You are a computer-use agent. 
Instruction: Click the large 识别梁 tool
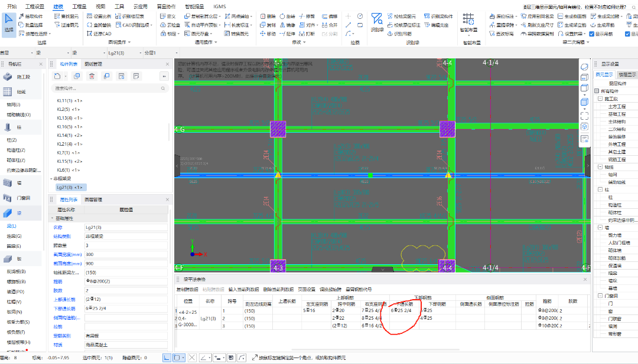coord(377,23)
